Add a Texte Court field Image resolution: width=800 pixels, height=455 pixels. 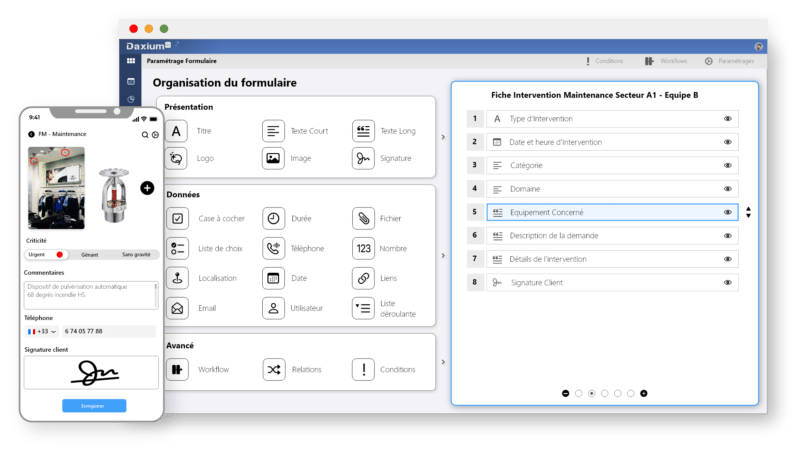[273, 131]
